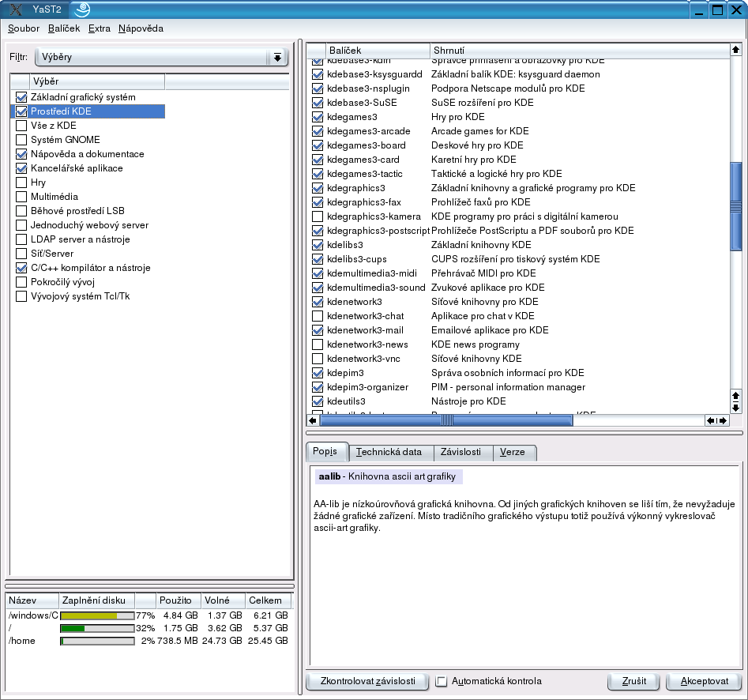Check the Systém GNOME selection

point(21,140)
